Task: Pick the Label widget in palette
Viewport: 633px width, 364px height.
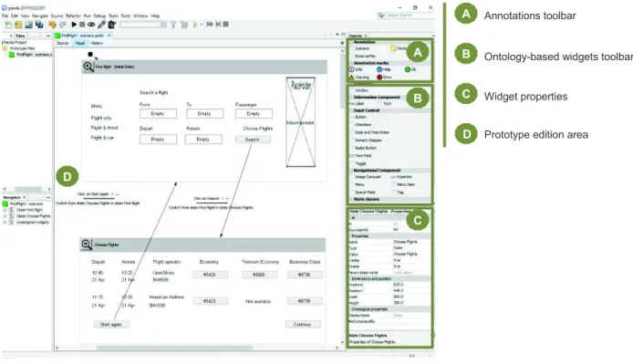Action: (x=357, y=104)
